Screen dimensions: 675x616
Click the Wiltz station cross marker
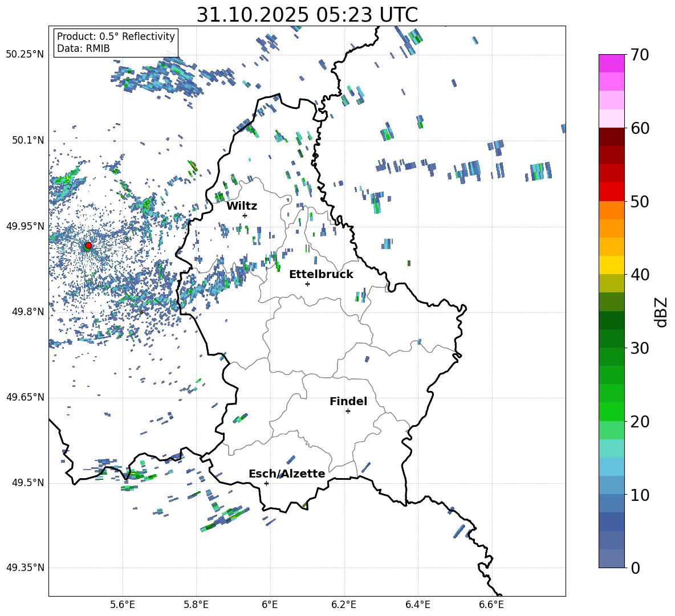pos(245,215)
